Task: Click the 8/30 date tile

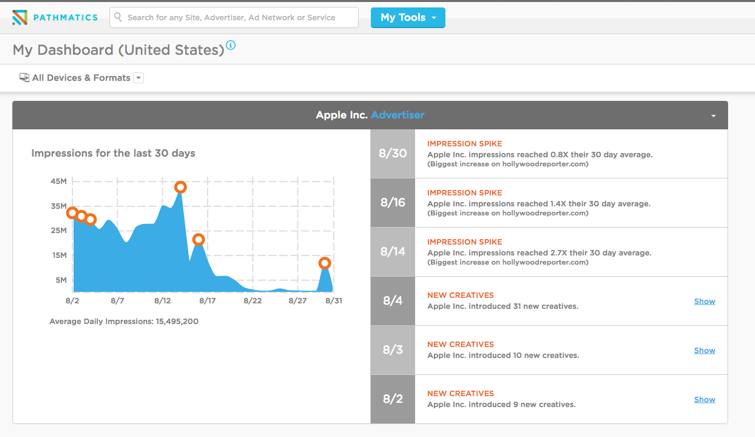Action: click(x=392, y=154)
